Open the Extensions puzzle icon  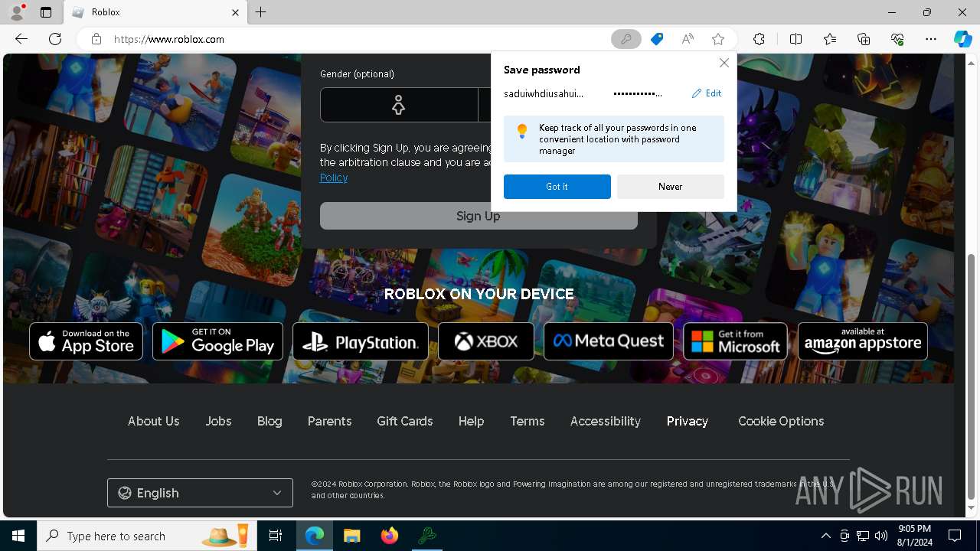click(759, 39)
